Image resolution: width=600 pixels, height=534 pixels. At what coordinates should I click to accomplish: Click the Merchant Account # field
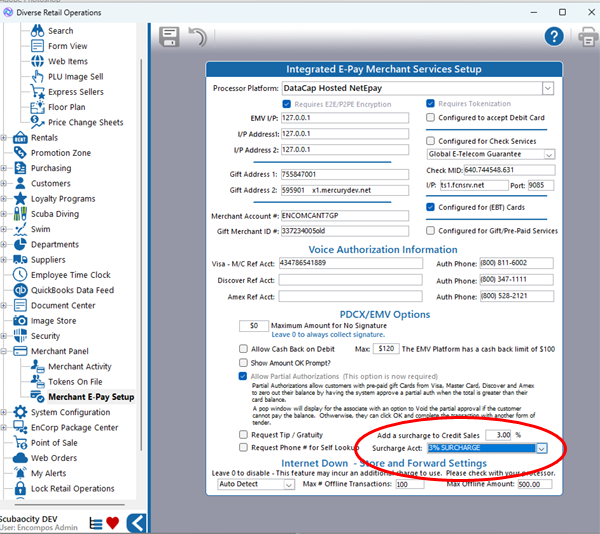(x=344, y=215)
